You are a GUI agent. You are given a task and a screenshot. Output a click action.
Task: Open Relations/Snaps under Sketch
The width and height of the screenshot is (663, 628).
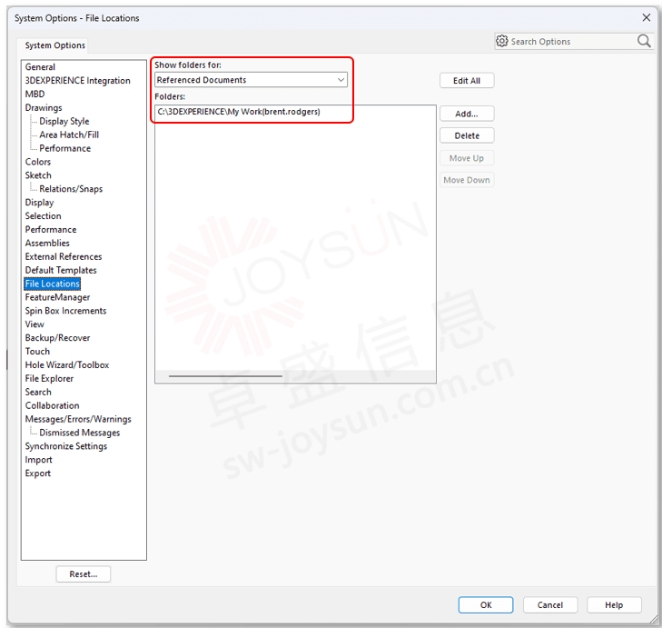click(71, 189)
